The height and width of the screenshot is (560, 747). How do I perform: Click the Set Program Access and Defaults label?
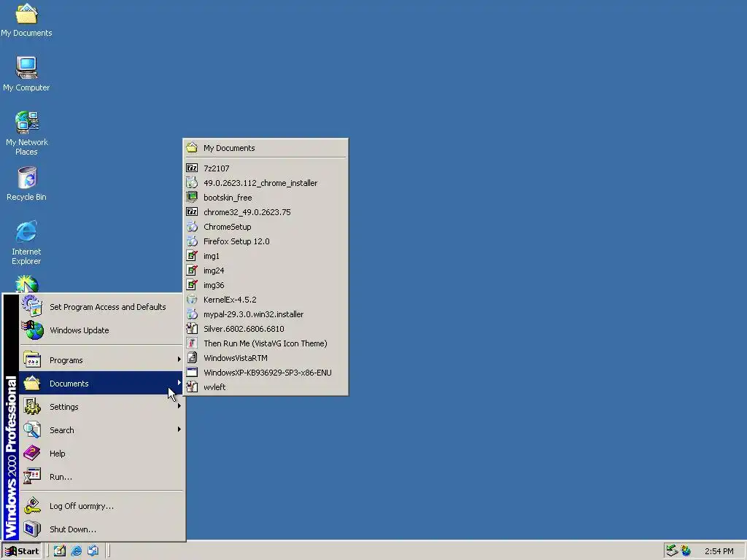click(x=108, y=307)
